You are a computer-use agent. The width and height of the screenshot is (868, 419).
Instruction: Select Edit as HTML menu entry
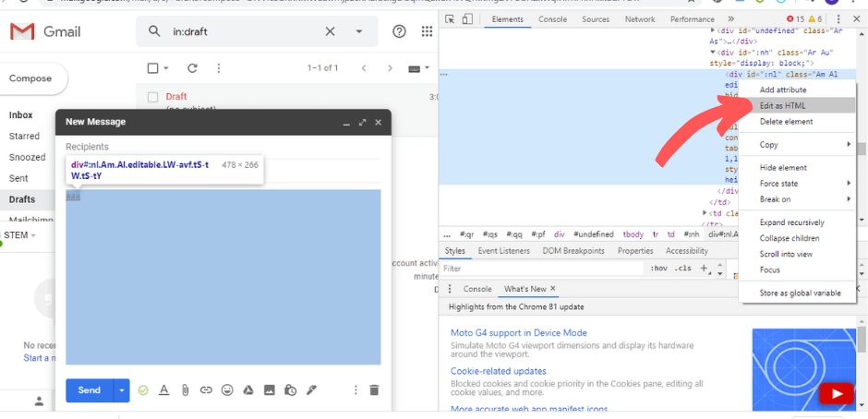click(798, 106)
